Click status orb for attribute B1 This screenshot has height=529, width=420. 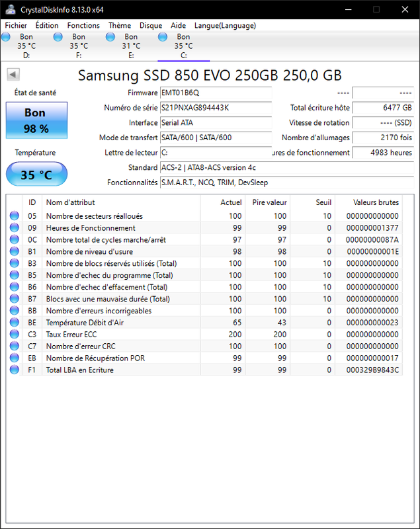click(x=14, y=251)
